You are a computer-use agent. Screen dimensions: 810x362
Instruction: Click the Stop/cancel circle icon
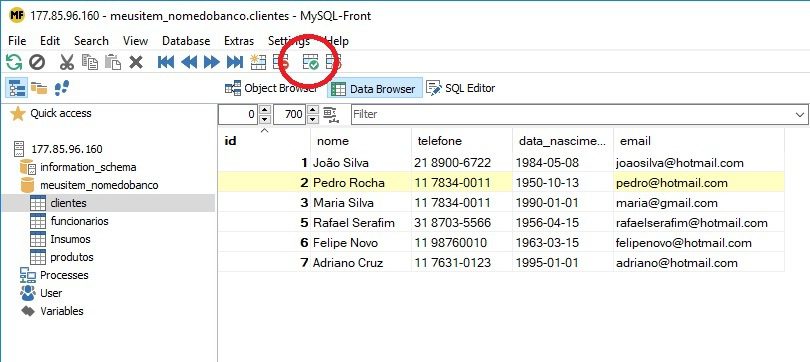[x=37, y=62]
